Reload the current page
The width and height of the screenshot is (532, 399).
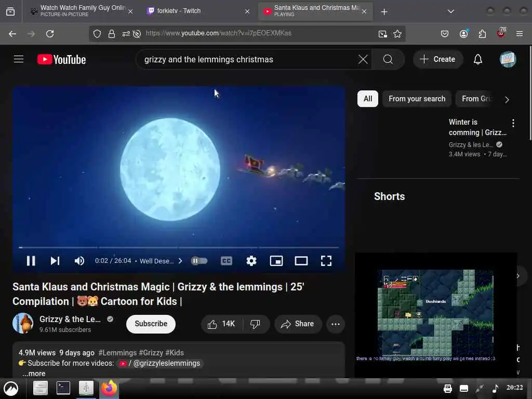point(50,34)
